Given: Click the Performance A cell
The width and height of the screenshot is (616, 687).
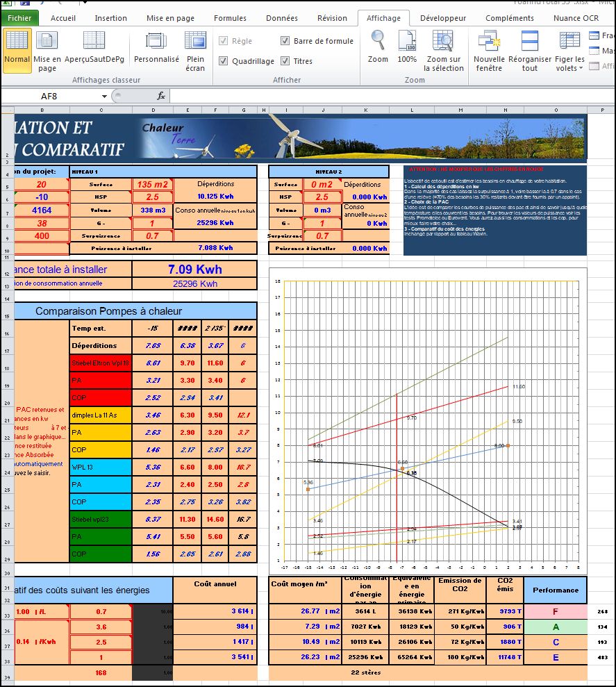Looking at the screenshot, I should [556, 627].
